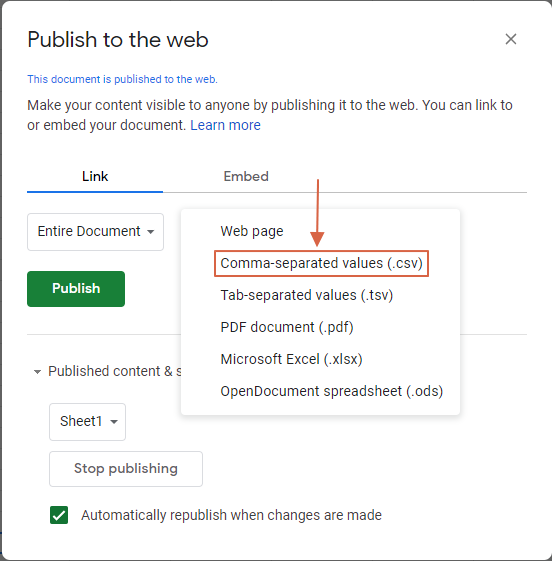The image size is (552, 561).
Task: Click the Stop publishing button
Action: point(126,469)
